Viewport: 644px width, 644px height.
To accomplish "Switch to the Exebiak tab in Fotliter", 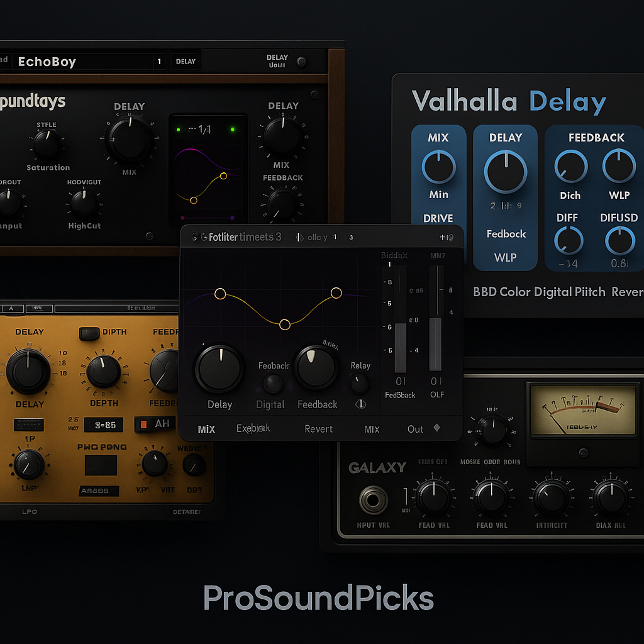I will point(253,428).
